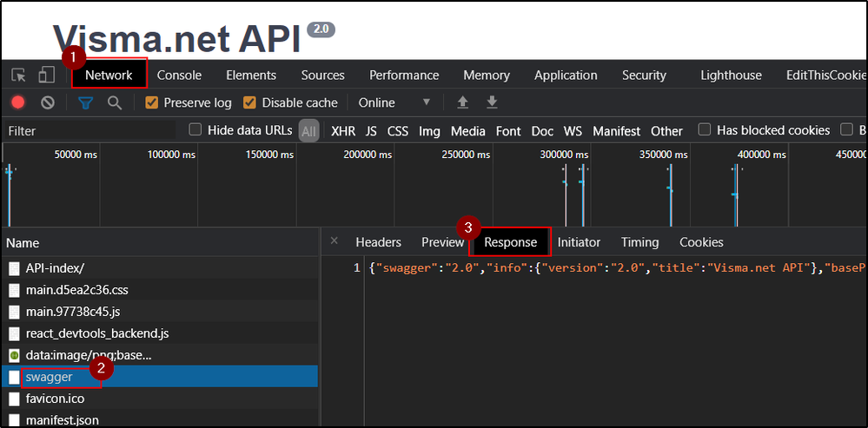Image resolution: width=868 pixels, height=428 pixels.
Task: Disable the Preserve log checkbox
Action: tap(152, 102)
